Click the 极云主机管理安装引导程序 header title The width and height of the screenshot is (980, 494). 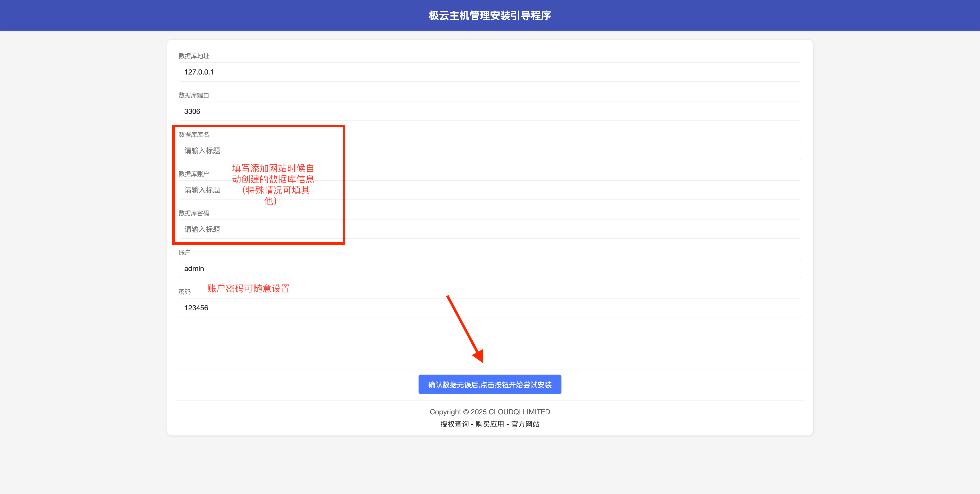[x=490, y=16]
